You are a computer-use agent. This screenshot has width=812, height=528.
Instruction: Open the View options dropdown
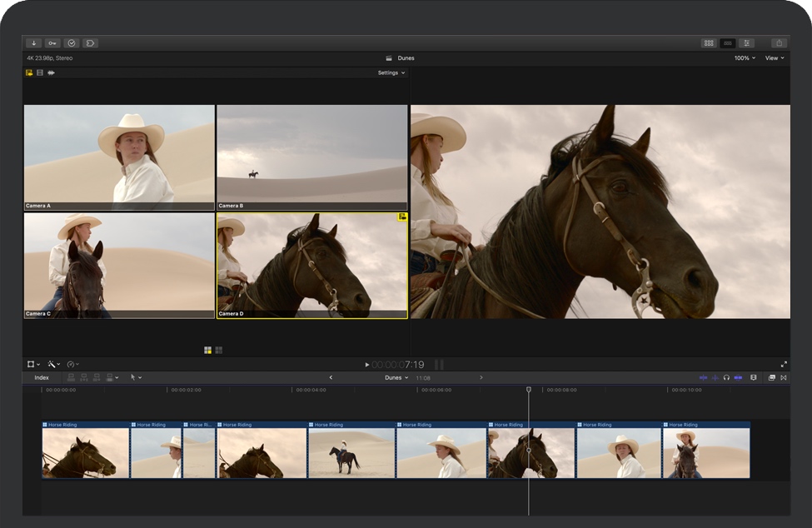(775, 58)
